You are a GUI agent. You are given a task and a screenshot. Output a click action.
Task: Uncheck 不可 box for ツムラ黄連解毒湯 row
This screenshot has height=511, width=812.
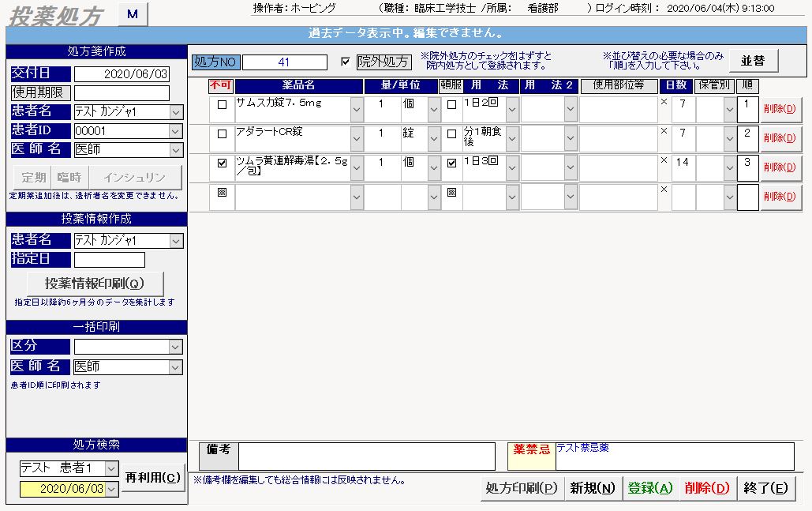coord(223,163)
